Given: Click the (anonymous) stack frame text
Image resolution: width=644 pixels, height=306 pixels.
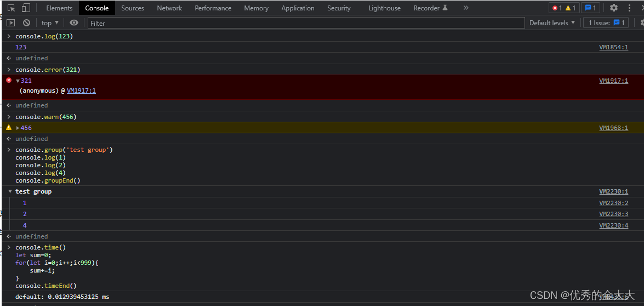Looking at the screenshot, I should tap(39, 90).
